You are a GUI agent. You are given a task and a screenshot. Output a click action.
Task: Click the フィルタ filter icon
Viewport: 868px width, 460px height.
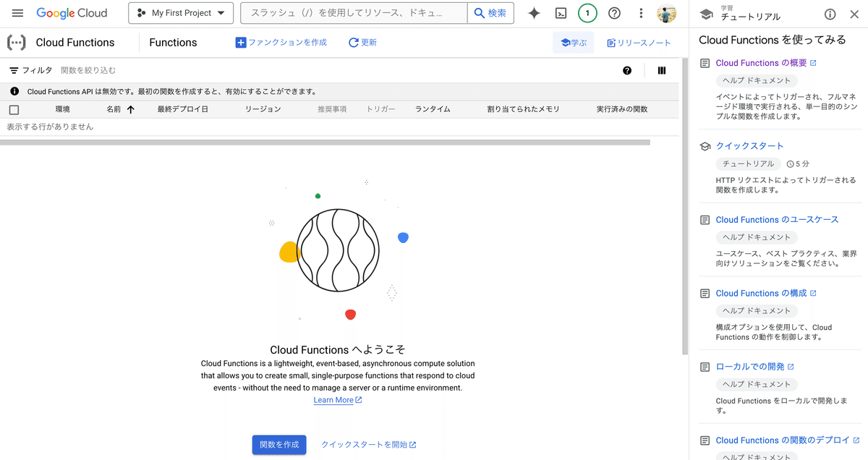click(x=14, y=70)
